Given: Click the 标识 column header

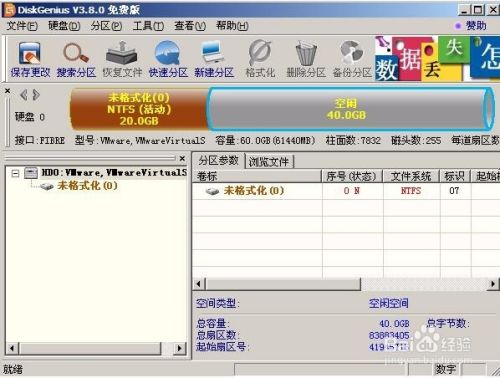Looking at the screenshot, I should pos(455,176).
